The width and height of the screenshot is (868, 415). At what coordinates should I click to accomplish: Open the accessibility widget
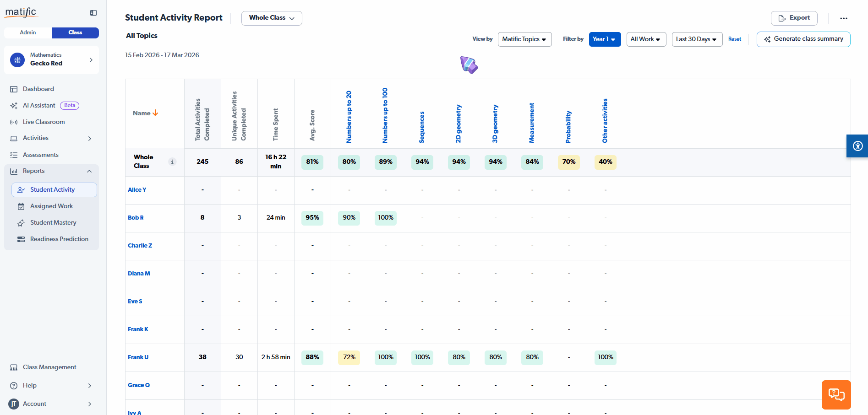pyautogui.click(x=857, y=146)
